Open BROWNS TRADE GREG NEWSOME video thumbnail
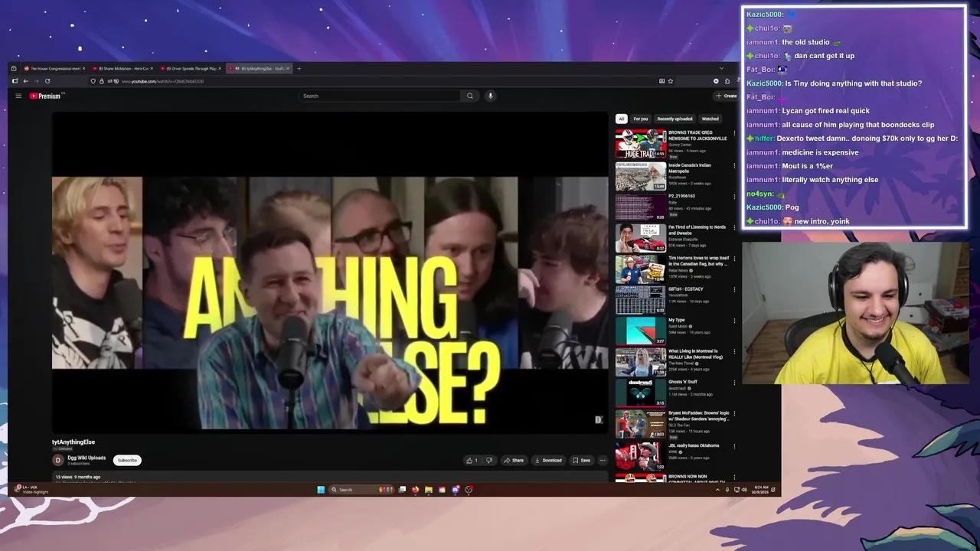980x551 pixels. 641,144
